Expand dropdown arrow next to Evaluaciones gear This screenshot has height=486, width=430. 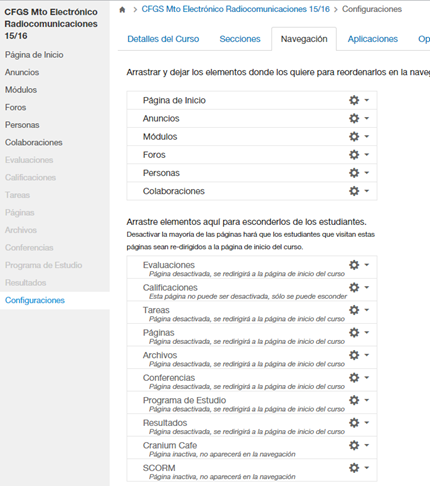point(367,265)
